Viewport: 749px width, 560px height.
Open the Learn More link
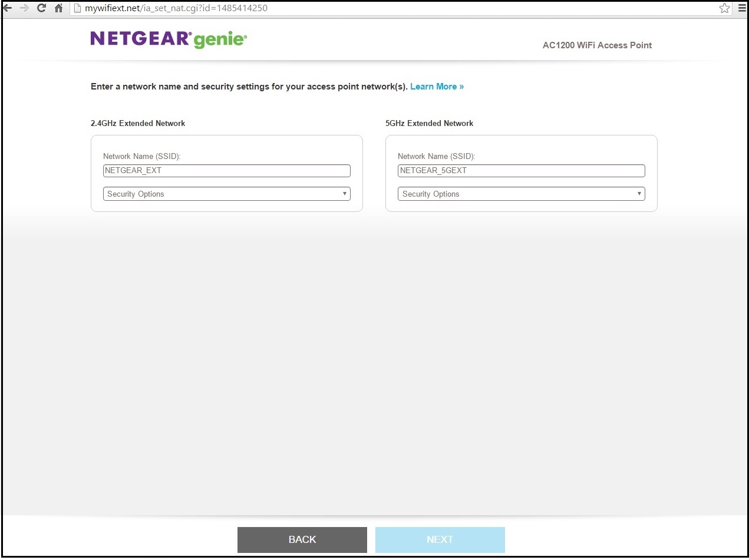437,87
